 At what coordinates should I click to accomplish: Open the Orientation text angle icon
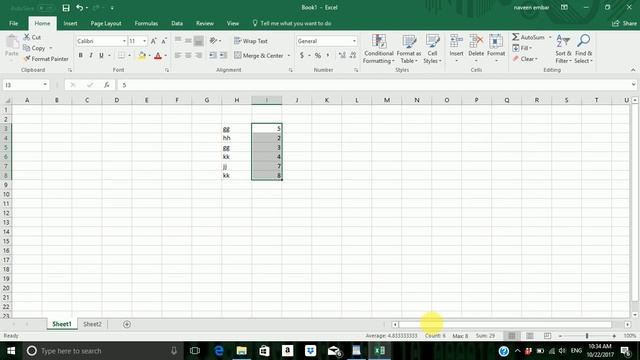point(213,41)
